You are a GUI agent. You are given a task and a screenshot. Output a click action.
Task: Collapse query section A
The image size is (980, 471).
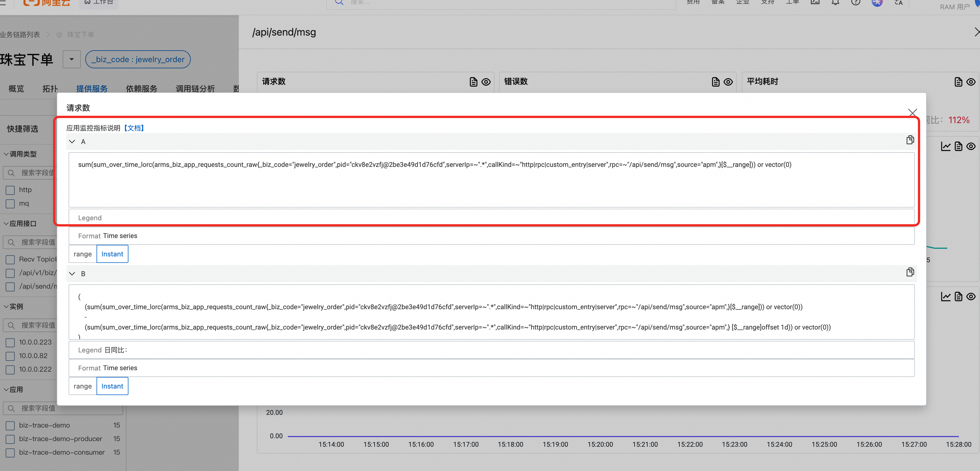[72, 141]
